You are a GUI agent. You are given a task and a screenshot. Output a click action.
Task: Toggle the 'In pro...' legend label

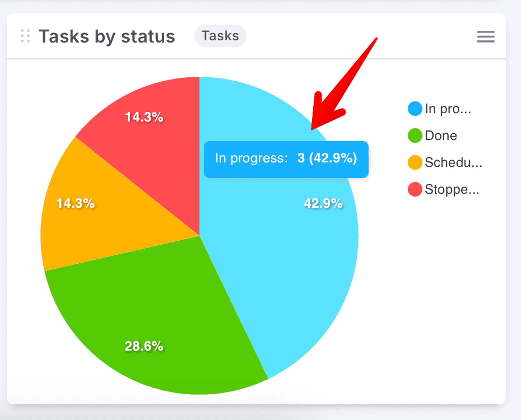coord(448,109)
